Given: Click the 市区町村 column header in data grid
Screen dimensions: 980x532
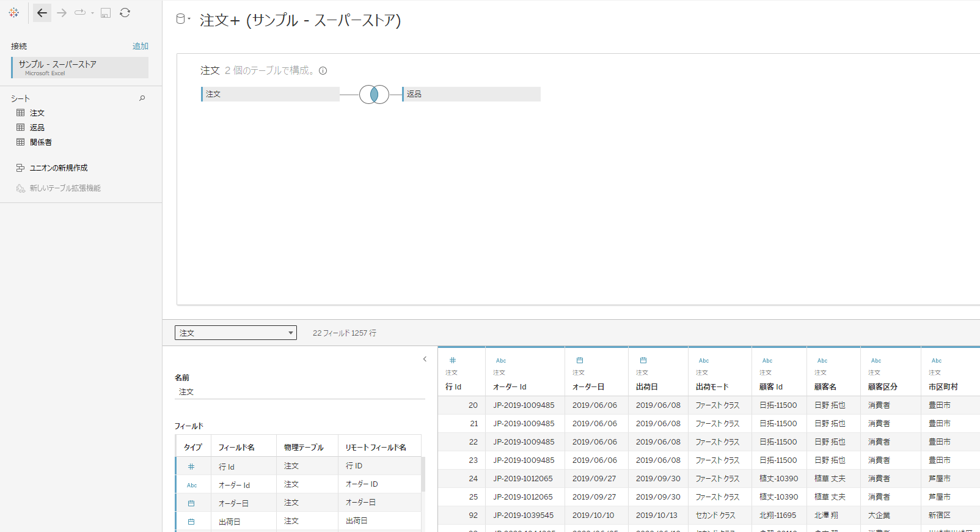Looking at the screenshot, I should pyautogui.click(x=943, y=387).
